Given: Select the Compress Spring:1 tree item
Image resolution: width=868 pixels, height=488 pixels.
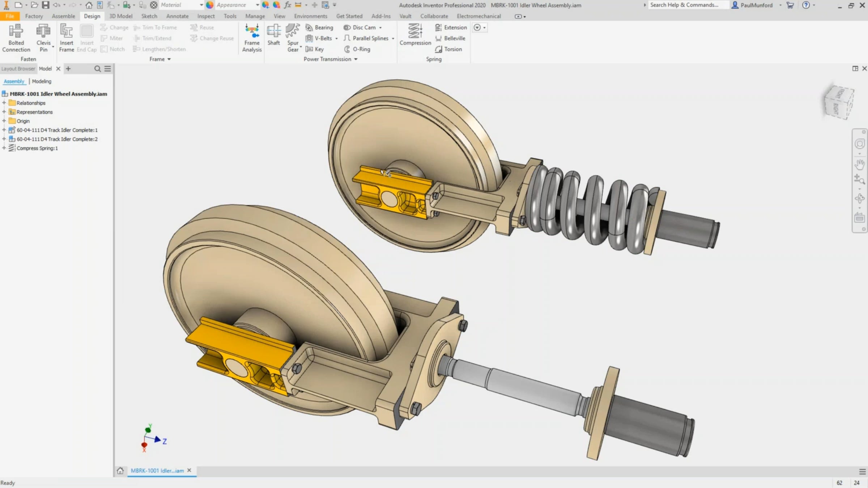Looking at the screenshot, I should pos(37,148).
